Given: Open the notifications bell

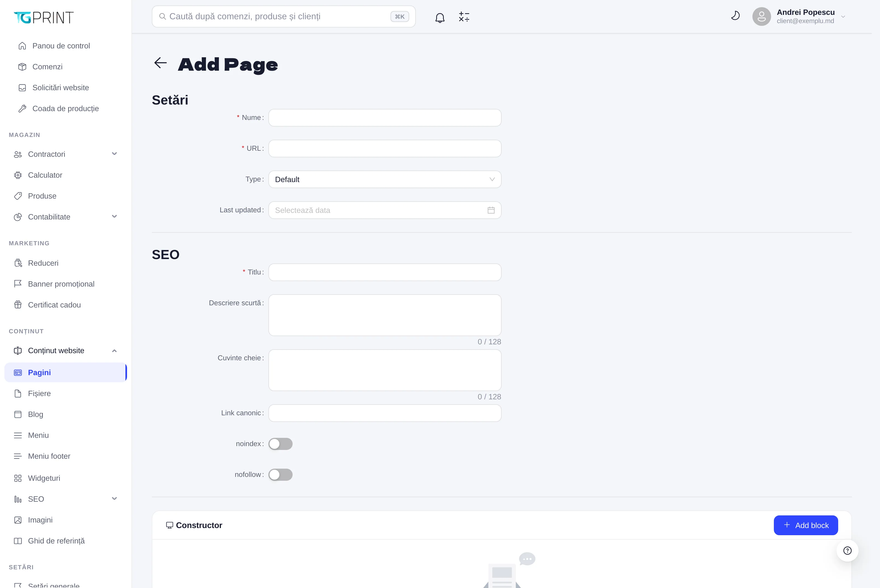Looking at the screenshot, I should [x=440, y=17].
